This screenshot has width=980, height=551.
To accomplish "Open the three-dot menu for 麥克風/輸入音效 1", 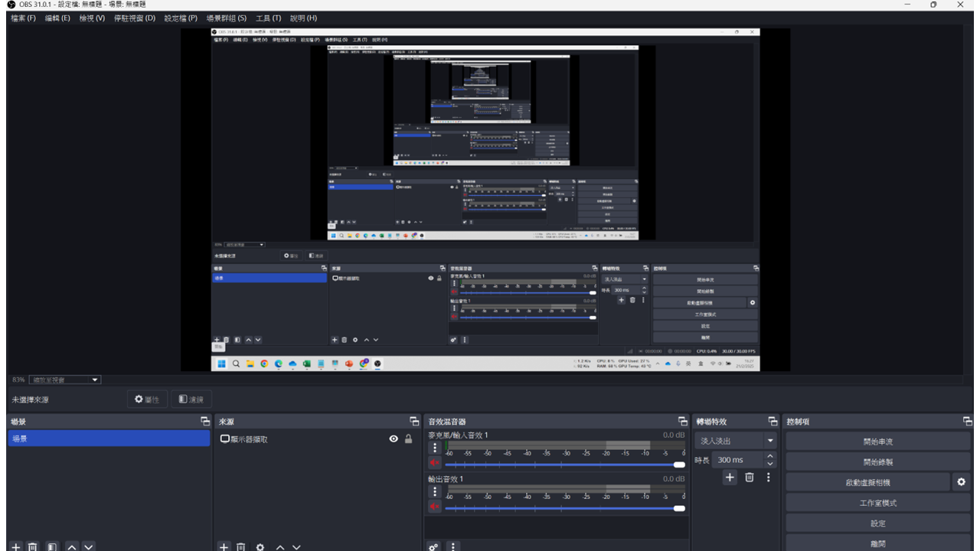I will (x=435, y=448).
